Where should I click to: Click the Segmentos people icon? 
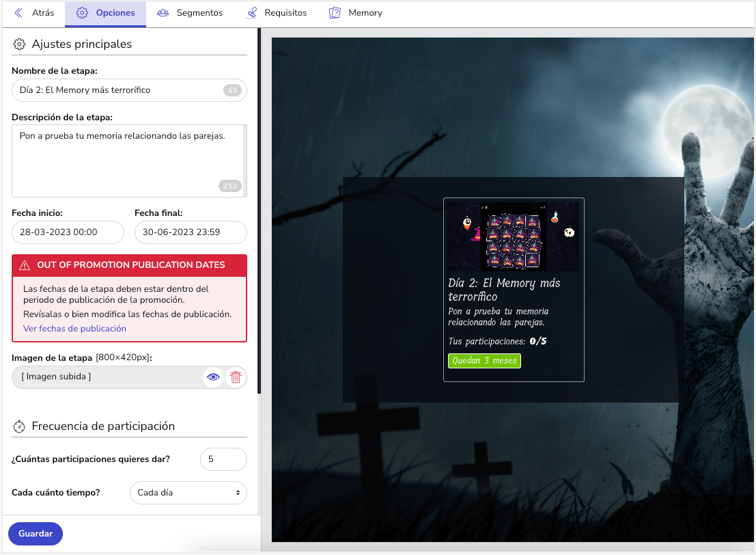163,13
